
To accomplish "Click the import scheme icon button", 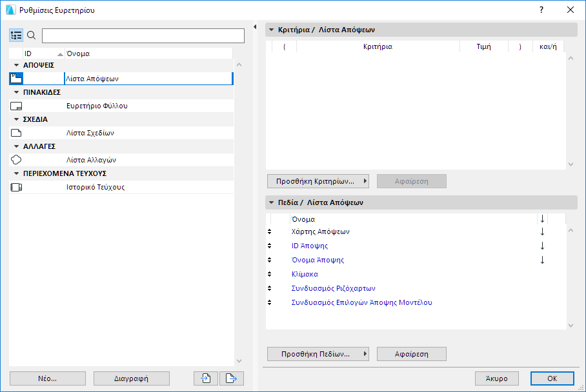I will [x=206, y=378].
